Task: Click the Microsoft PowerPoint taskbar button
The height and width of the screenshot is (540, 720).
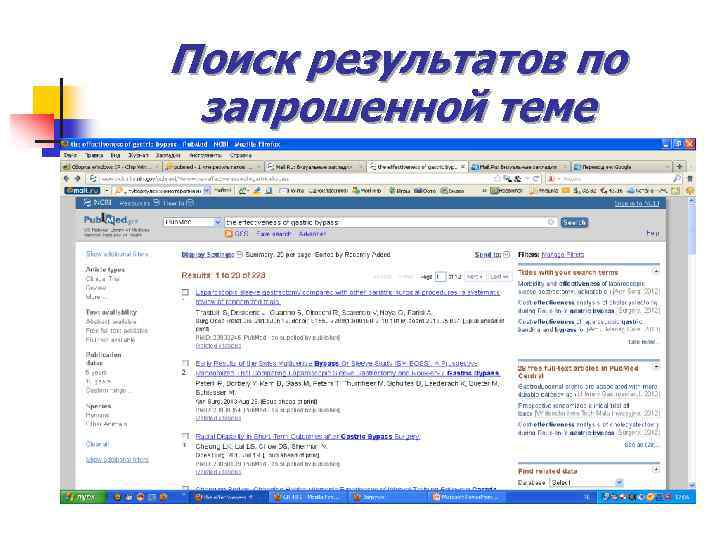Action: [468, 497]
